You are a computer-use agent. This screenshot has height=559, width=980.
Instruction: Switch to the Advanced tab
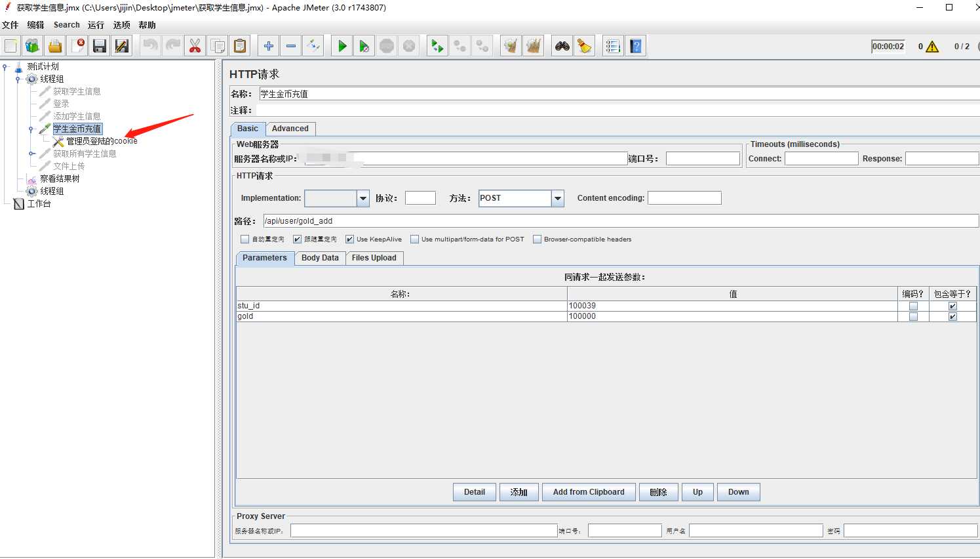[x=290, y=129]
